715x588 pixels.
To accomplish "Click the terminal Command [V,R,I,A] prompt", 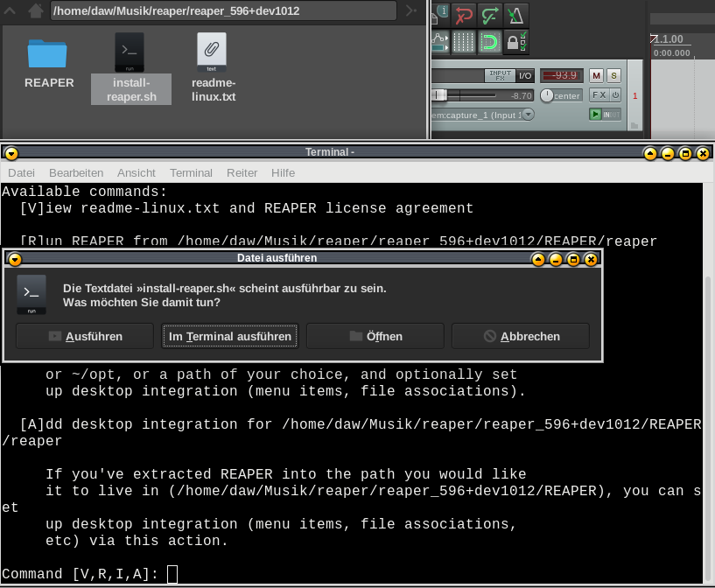I will point(80,574).
